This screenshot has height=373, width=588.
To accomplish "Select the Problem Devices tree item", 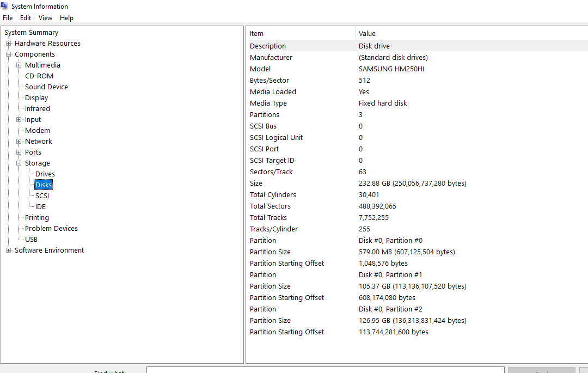I will tap(51, 228).
